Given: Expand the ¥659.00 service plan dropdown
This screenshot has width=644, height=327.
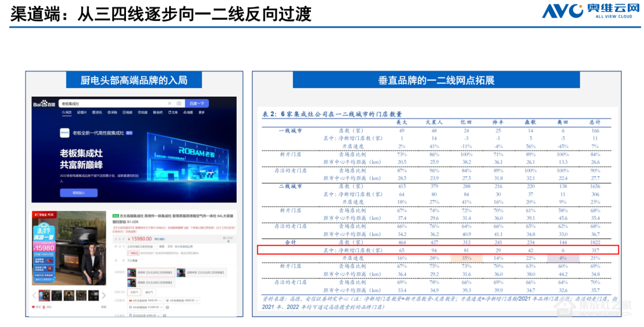Looking at the screenshot, I should coord(182,300).
